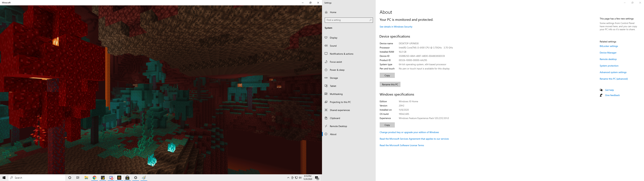
Task: Click the Find a setting field
Action: pyautogui.click(x=347, y=20)
